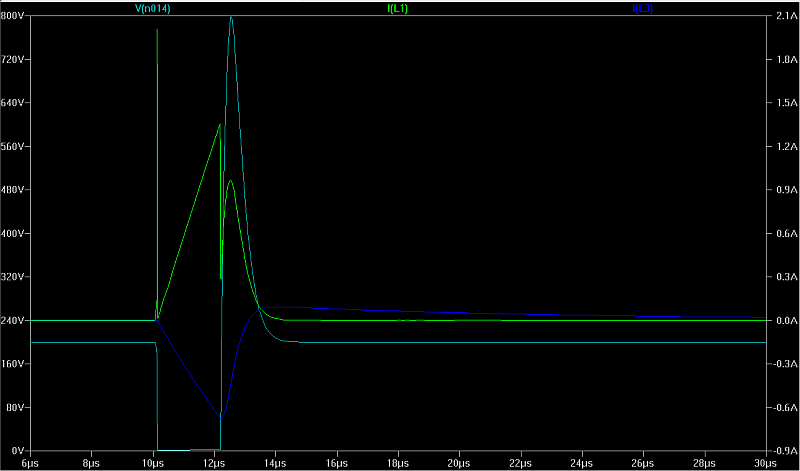Click the 0V label on left axis
Viewport: 800px width, 471px height.
click(x=17, y=451)
